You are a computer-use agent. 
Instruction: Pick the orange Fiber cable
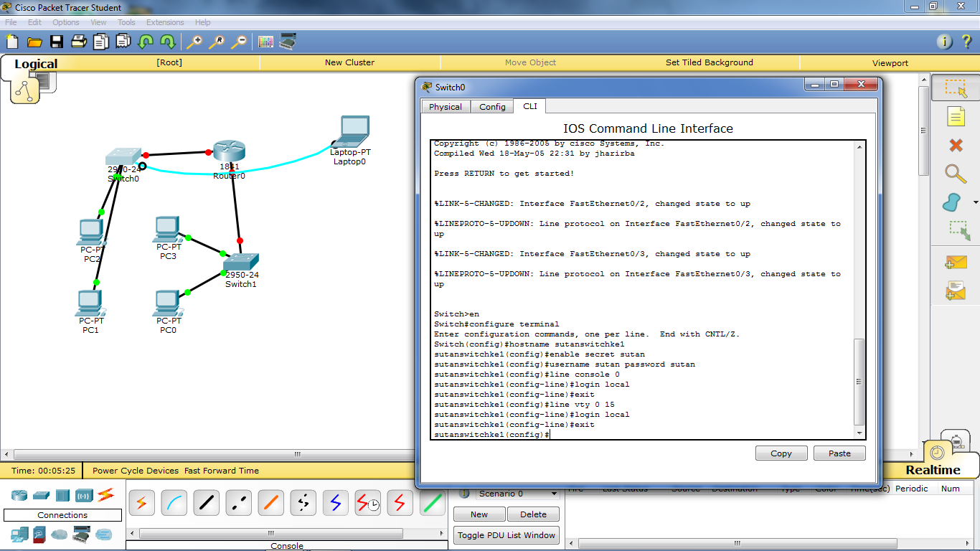tap(271, 503)
